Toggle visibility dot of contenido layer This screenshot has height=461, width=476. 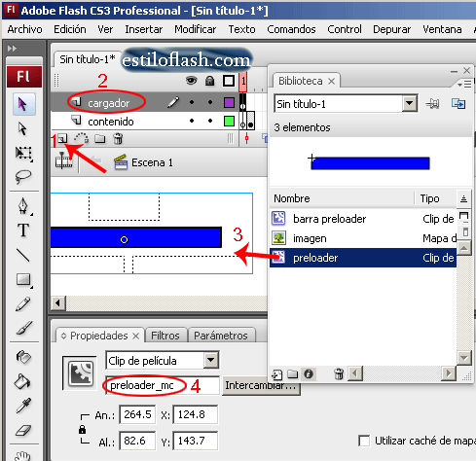tap(192, 121)
